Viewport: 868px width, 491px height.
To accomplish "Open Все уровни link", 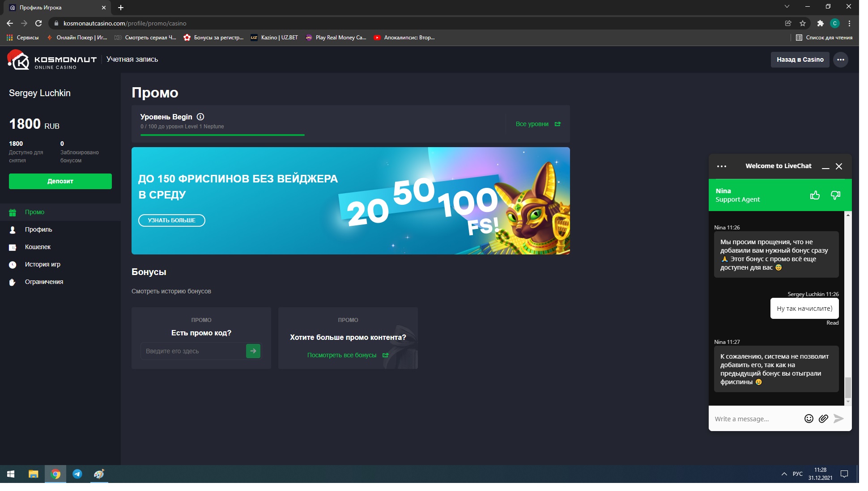I will click(x=538, y=124).
